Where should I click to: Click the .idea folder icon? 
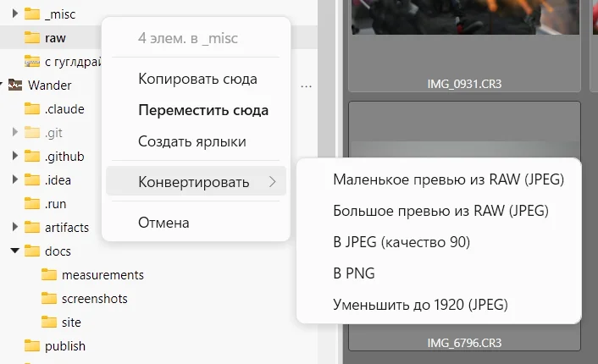tap(32, 179)
